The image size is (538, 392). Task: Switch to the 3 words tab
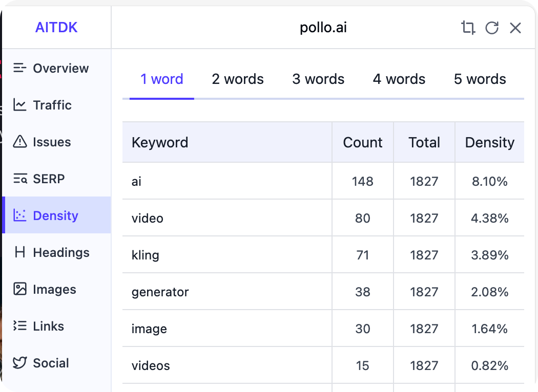point(318,79)
